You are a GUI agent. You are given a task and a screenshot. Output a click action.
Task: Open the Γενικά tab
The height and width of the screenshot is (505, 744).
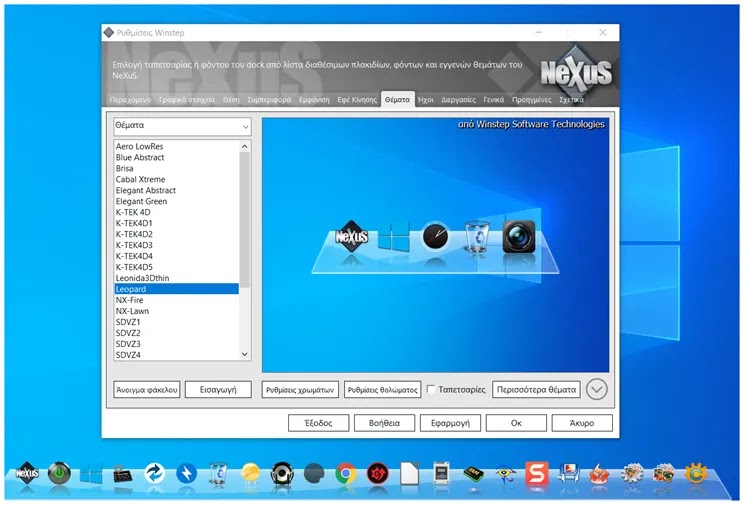pos(493,100)
